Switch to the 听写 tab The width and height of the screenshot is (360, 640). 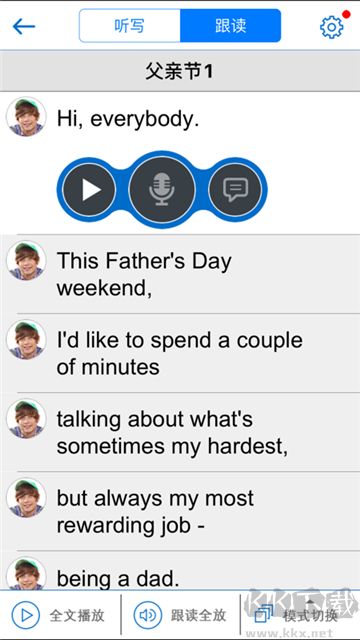(x=129, y=26)
